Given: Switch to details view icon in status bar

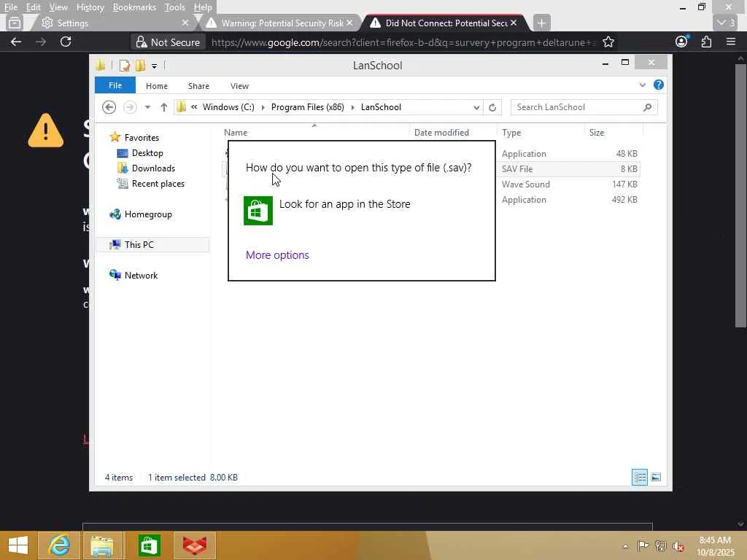Looking at the screenshot, I should coord(639,477).
